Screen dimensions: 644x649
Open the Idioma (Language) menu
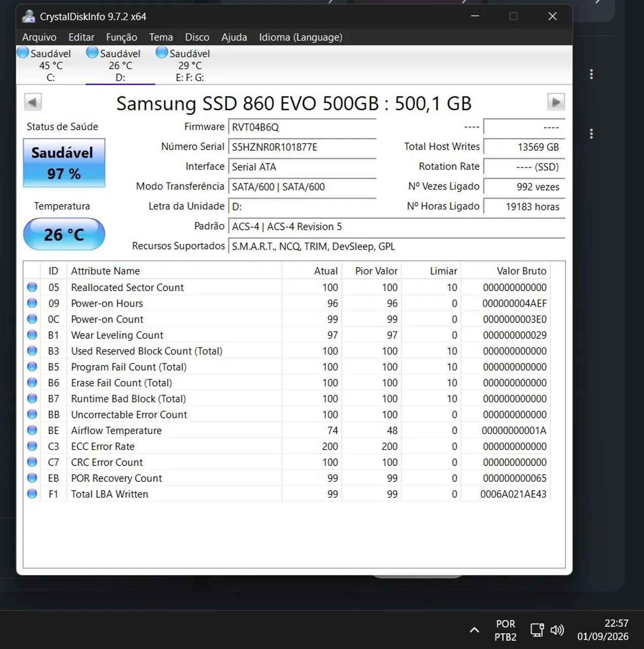300,37
